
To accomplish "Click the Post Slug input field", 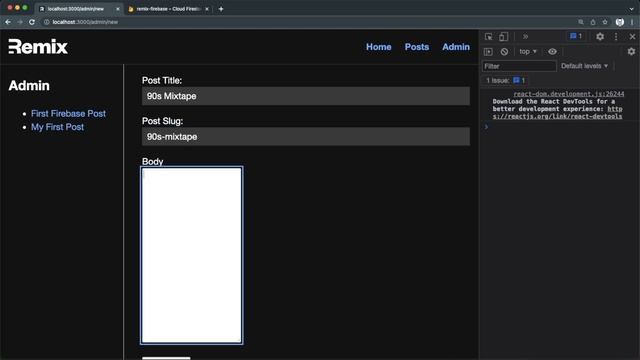I will point(306,136).
